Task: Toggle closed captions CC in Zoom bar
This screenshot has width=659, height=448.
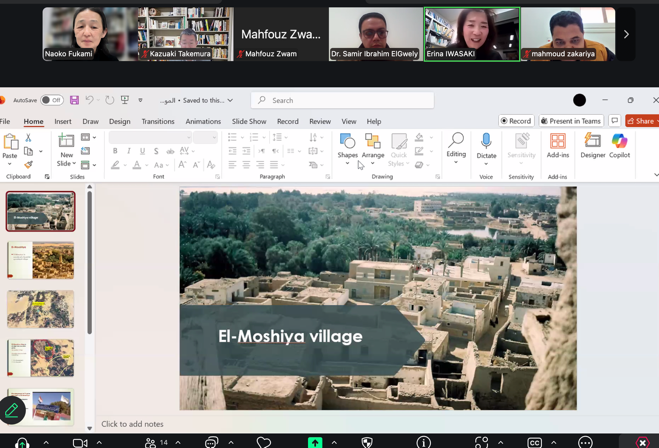Action: (x=535, y=442)
